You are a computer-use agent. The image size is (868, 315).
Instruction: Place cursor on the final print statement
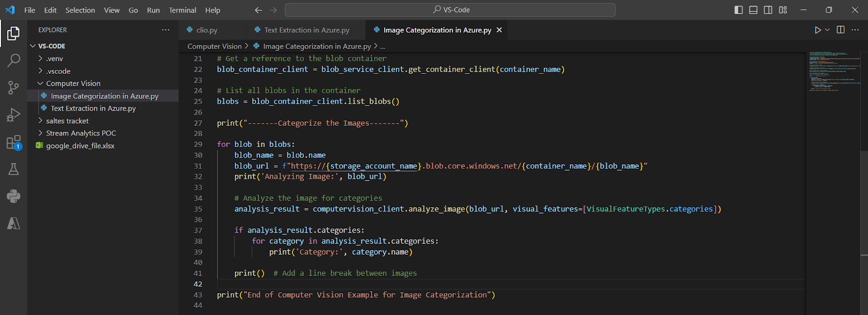tap(356, 295)
